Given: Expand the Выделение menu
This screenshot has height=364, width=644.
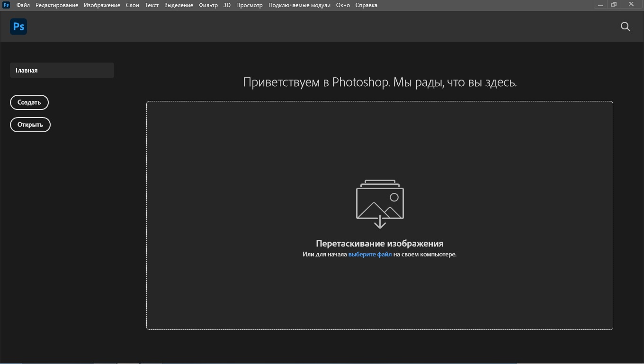Looking at the screenshot, I should click(x=179, y=5).
